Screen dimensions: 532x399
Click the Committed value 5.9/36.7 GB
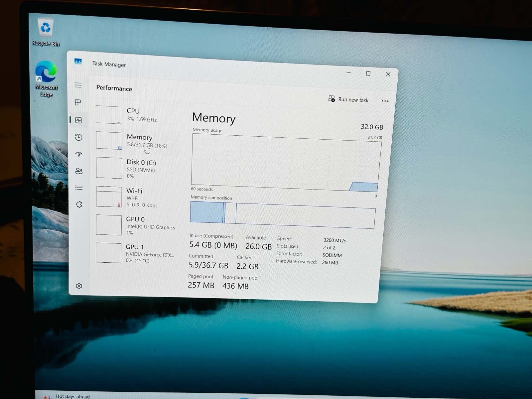[208, 265]
